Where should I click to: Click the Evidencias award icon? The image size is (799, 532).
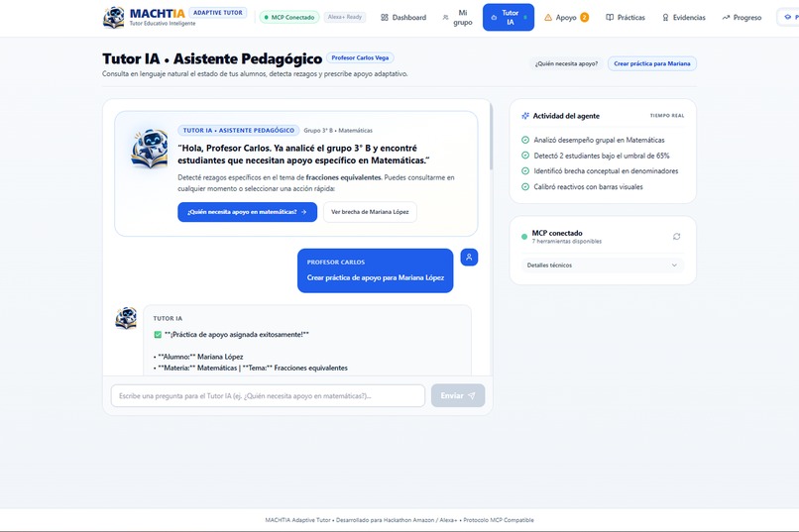[x=665, y=17]
